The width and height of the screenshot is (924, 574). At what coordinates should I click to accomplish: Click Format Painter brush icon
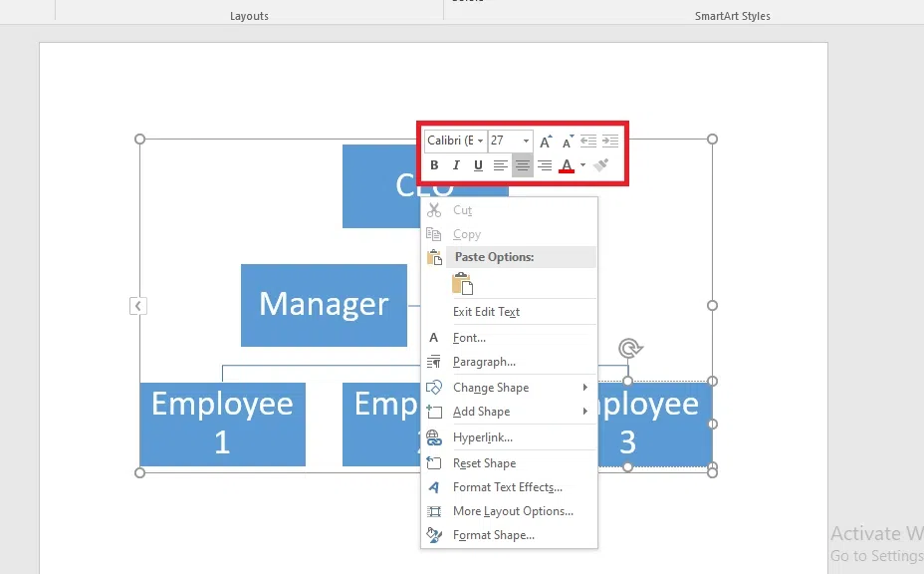(600, 165)
